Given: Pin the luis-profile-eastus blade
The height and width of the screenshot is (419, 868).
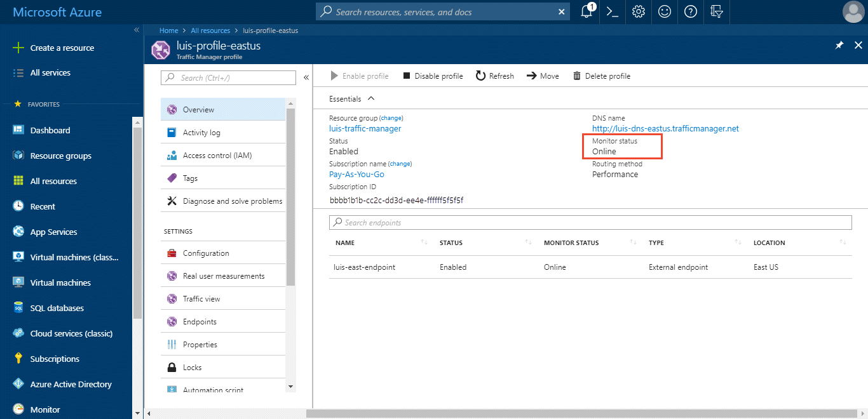Looking at the screenshot, I should [839, 45].
